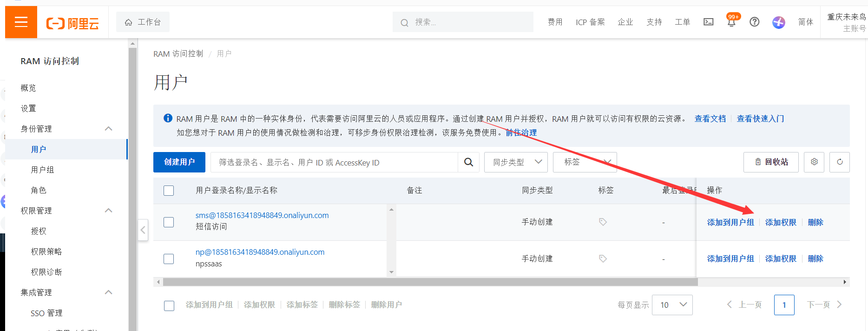
Task: Open notifications bell with 99+ badge
Action: click(x=731, y=22)
